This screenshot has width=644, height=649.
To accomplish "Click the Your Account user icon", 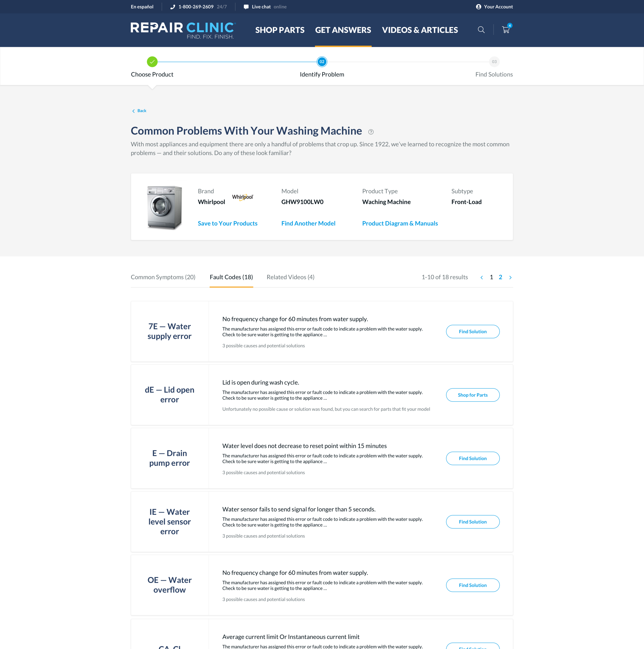I will (478, 7).
